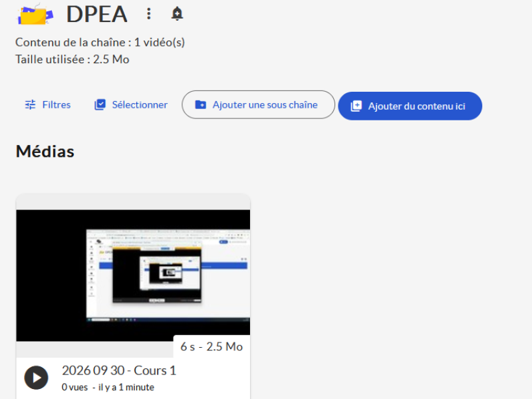Image resolution: width=532 pixels, height=399 pixels.
Task: Click the DPEA yellow folder channel icon
Action: 35,15
